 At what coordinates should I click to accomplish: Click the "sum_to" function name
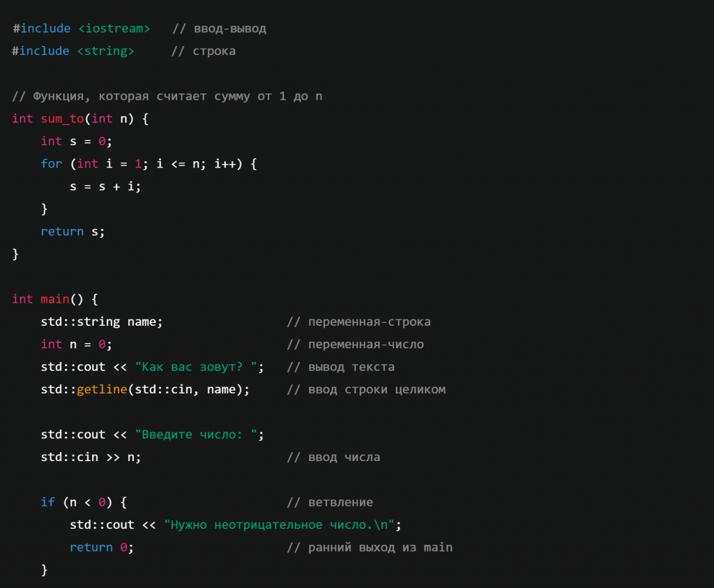62,119
